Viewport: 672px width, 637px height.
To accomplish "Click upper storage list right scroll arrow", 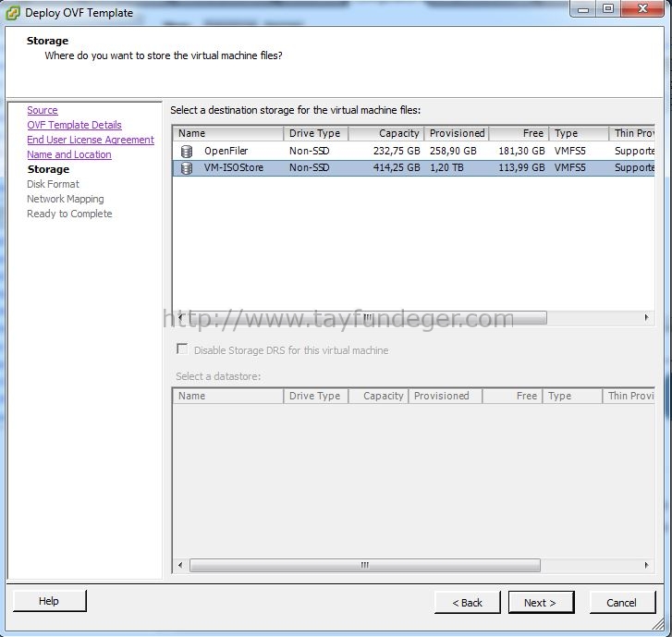I will pyautogui.click(x=646, y=318).
